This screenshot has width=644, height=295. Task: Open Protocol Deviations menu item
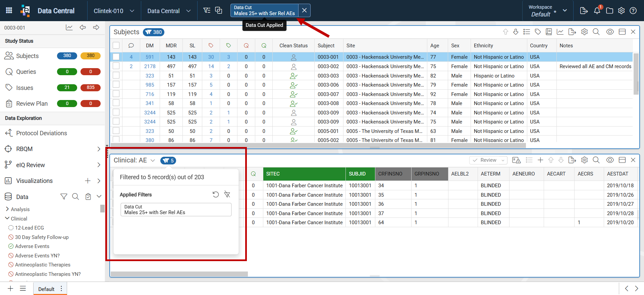42,133
